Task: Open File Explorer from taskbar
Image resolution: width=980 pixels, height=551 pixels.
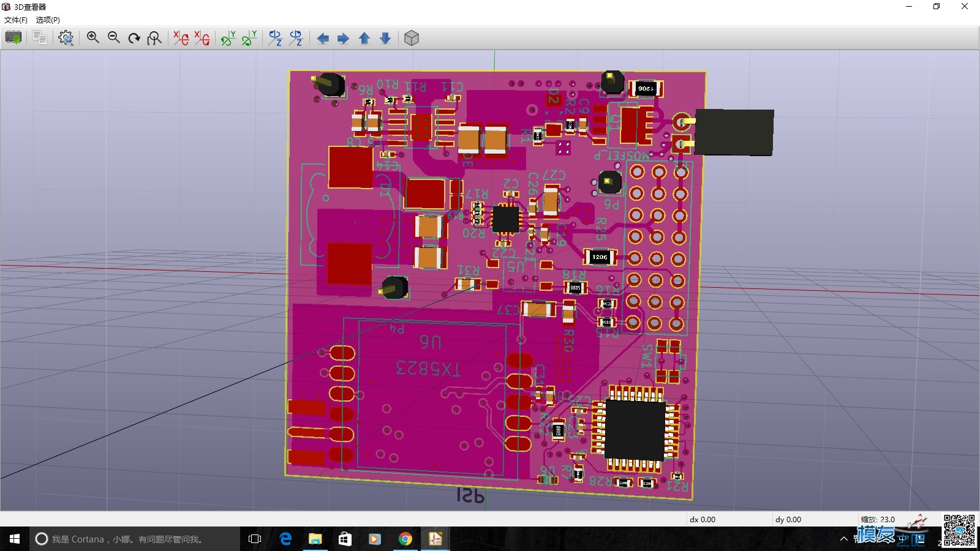Action: pos(315,539)
